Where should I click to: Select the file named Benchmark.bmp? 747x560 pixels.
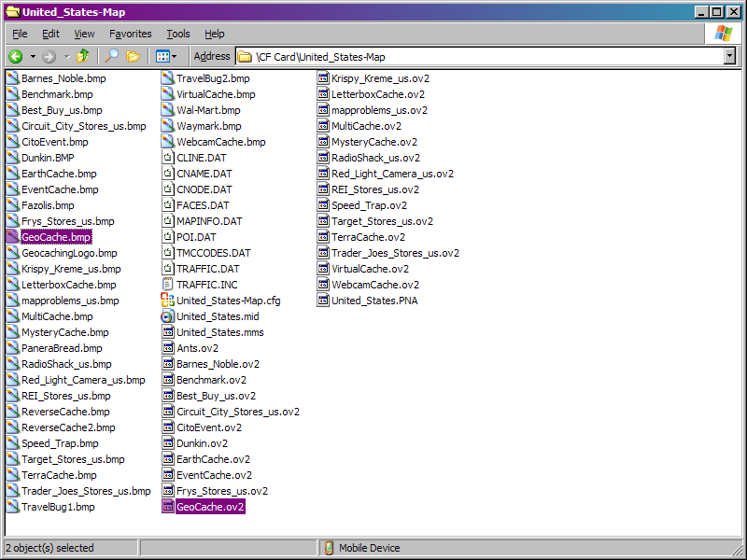pos(57,94)
